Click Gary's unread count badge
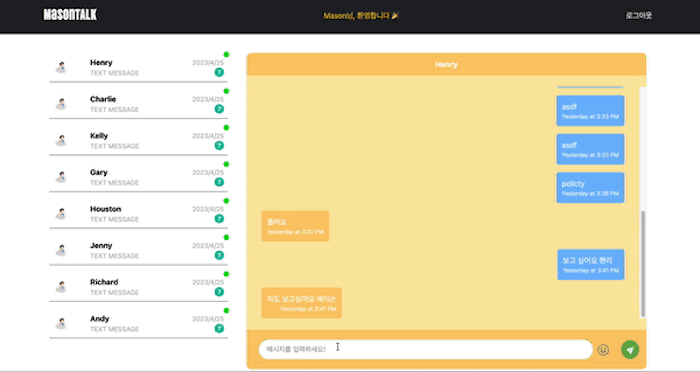This screenshot has width=700, height=372. point(219,182)
